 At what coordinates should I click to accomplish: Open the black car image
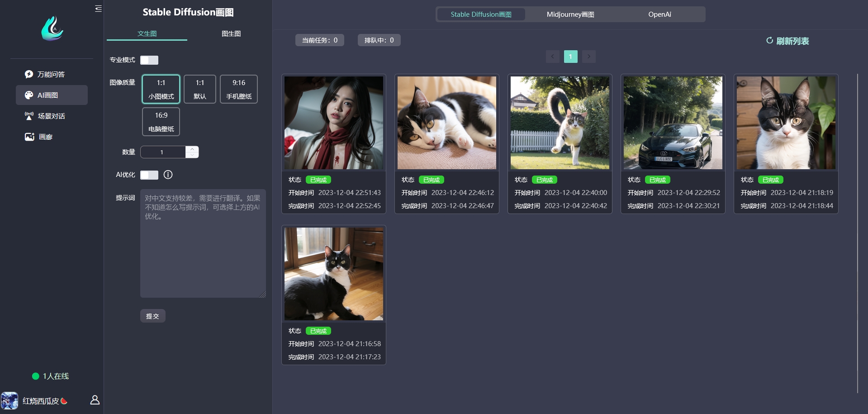point(673,123)
